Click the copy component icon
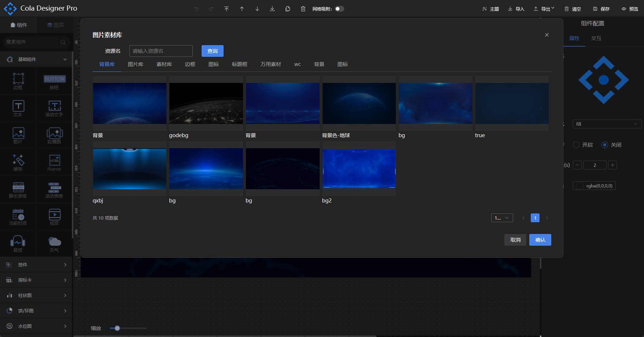The image size is (644, 337). 288,9
